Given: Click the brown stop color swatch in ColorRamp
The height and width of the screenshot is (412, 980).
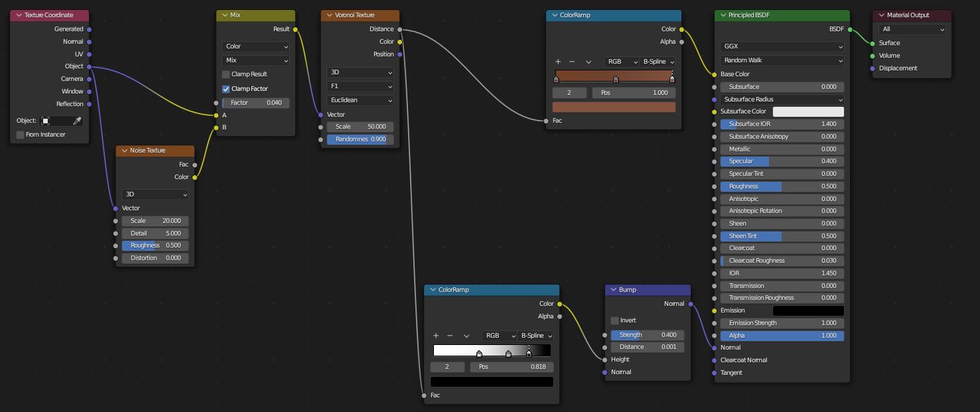Looking at the screenshot, I should click(614, 107).
